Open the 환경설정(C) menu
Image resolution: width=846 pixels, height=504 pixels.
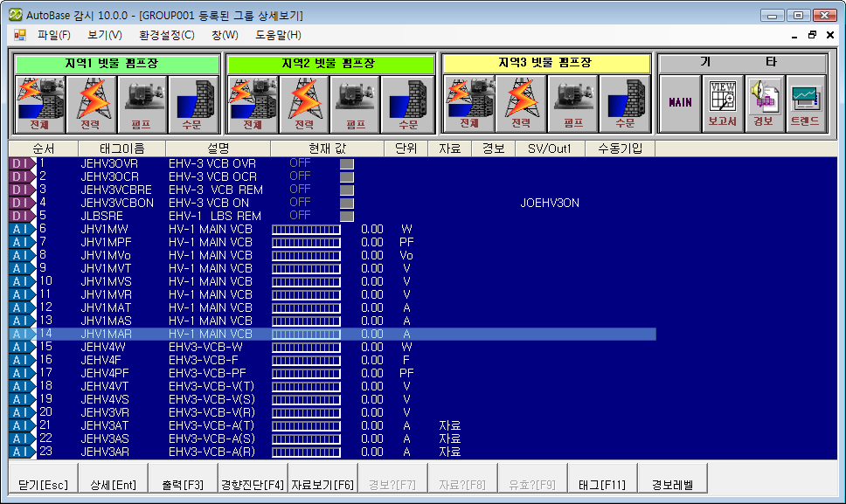(166, 35)
